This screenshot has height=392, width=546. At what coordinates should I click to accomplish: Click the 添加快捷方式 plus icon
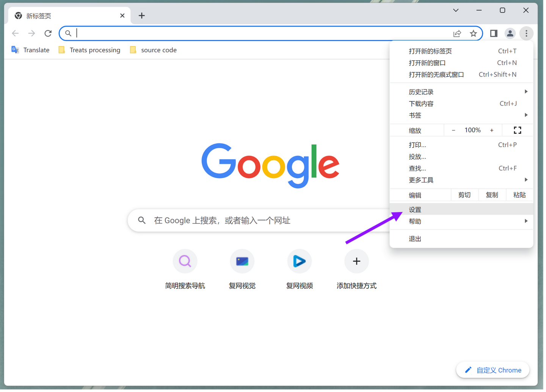[356, 261]
